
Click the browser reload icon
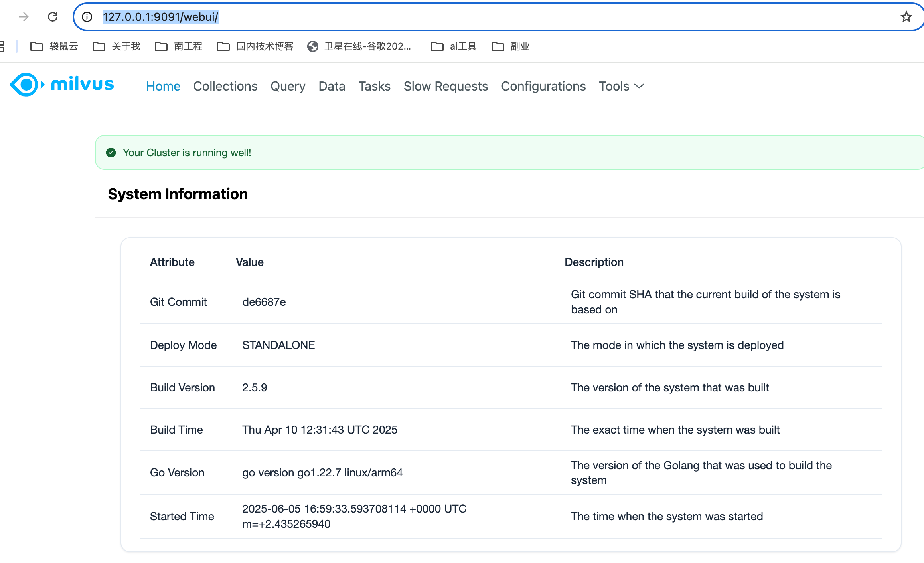click(x=53, y=17)
